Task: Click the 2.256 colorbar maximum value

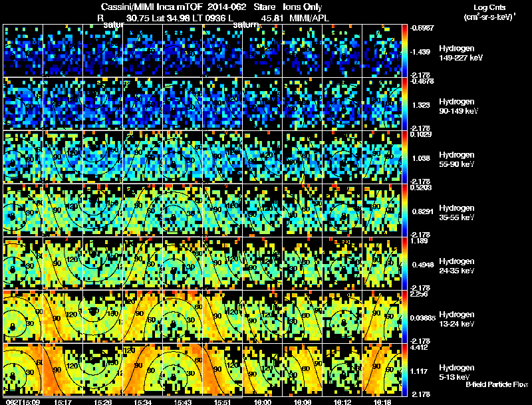Action: click(x=420, y=294)
